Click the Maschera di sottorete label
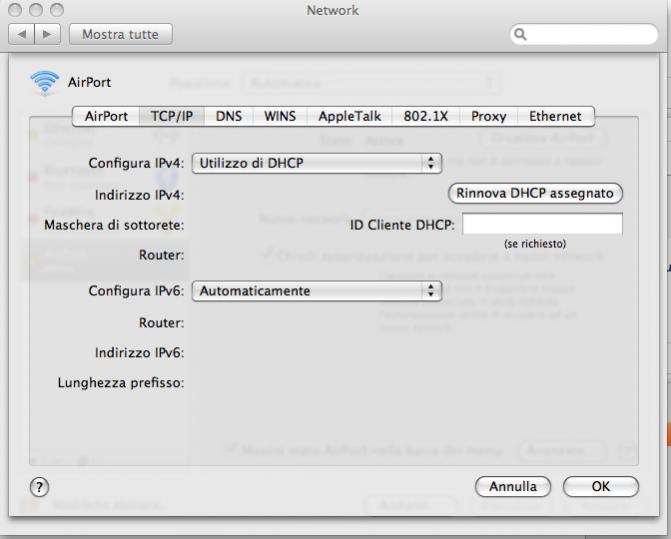This screenshot has height=539, width=671. [114, 225]
